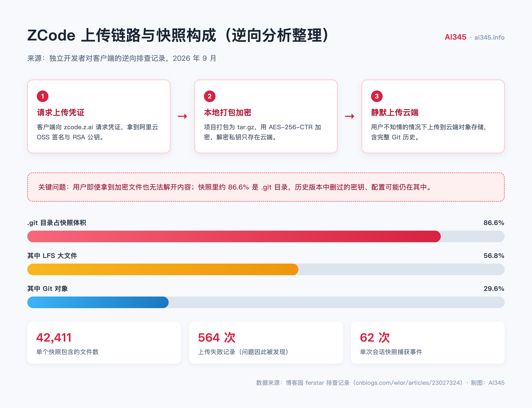Select the source subtitle '来源：独立开发者…2026 年 9 月'
This screenshot has width=532, height=408.
(x=122, y=58)
